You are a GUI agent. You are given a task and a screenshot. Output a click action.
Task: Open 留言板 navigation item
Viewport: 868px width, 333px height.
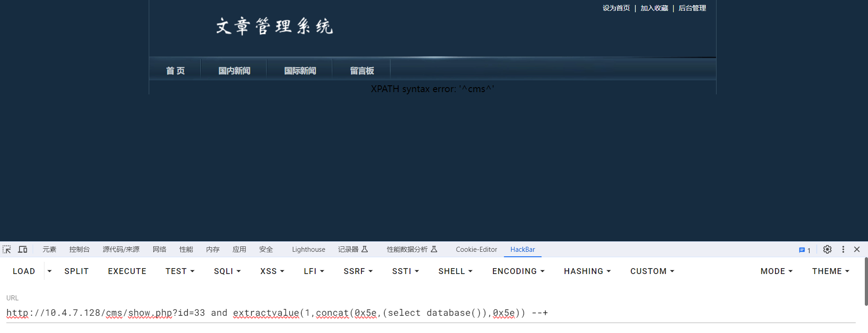coord(362,71)
